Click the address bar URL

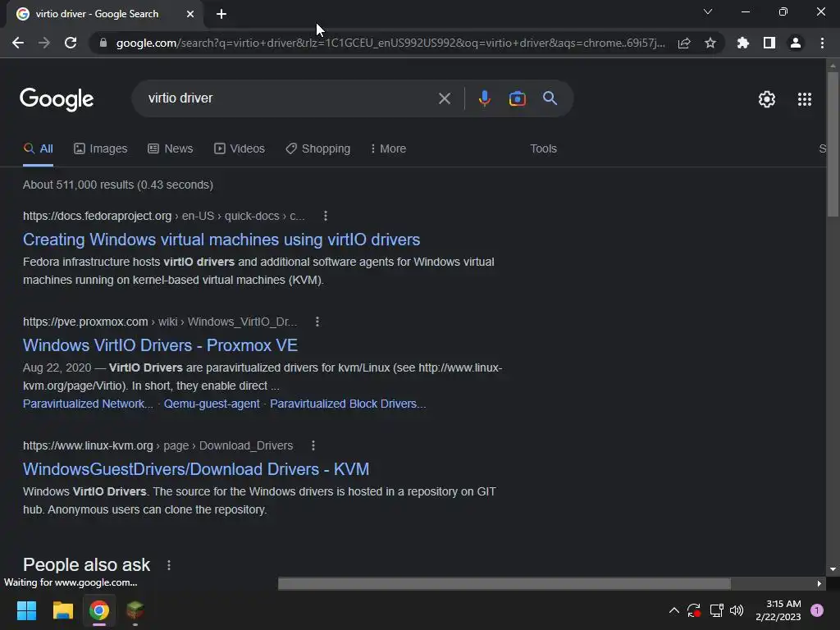point(390,43)
